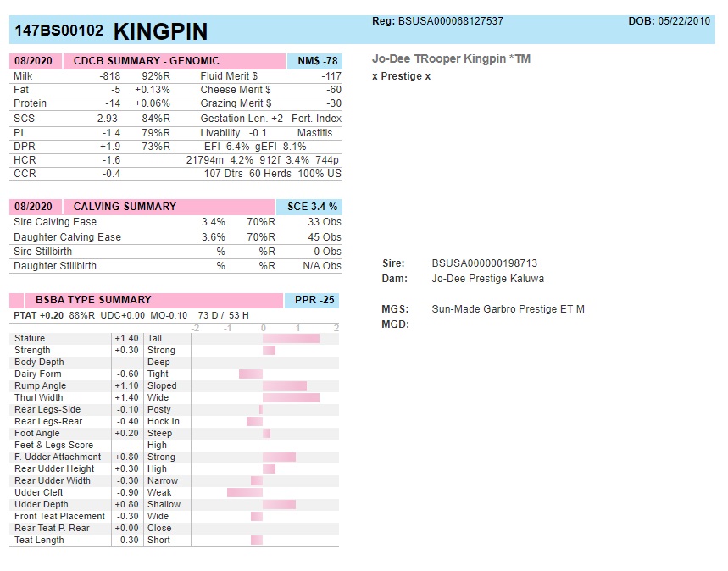Click the Thurl Width bar in the chart

291,398
